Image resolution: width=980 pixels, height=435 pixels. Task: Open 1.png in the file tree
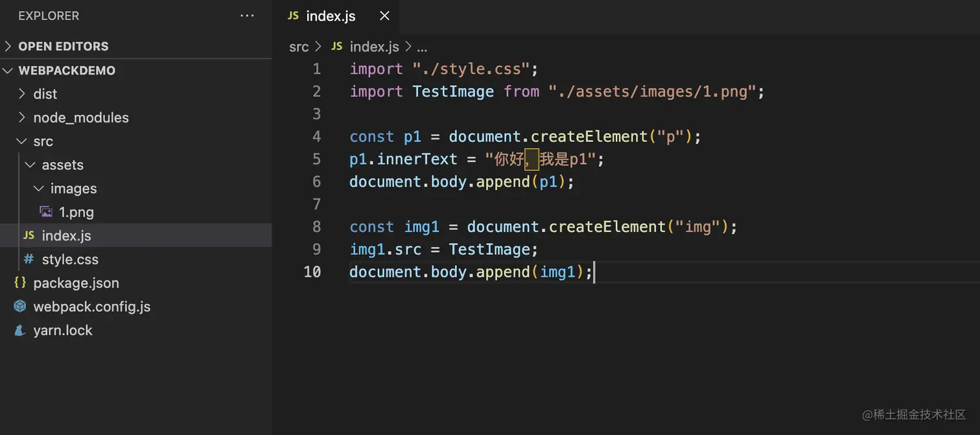[x=135, y=212]
